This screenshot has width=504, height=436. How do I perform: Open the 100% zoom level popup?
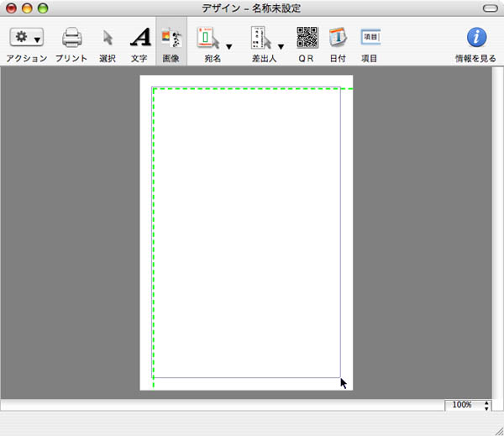(x=462, y=405)
